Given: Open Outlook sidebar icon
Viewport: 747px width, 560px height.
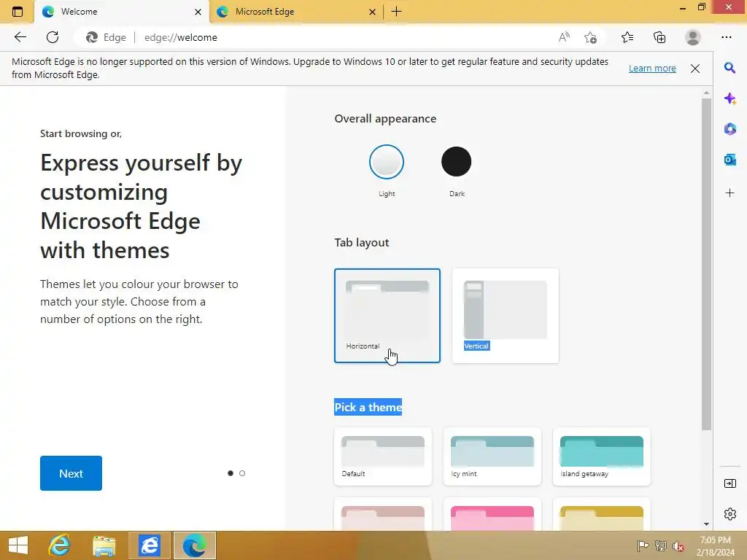Looking at the screenshot, I should click(x=729, y=160).
